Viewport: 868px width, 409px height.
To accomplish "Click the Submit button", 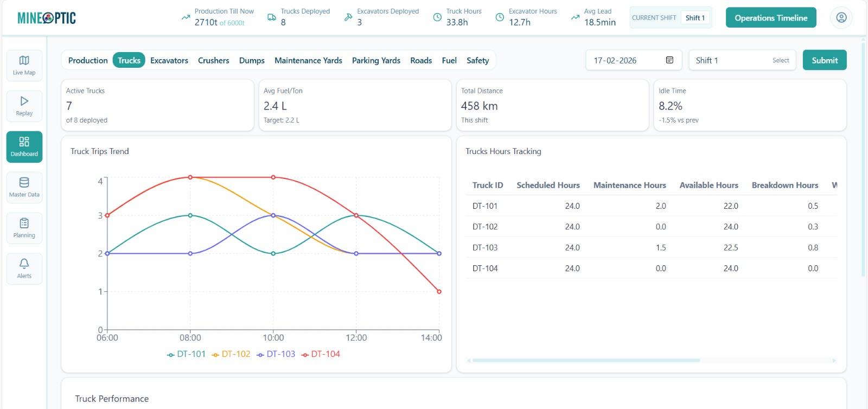I will click(824, 60).
